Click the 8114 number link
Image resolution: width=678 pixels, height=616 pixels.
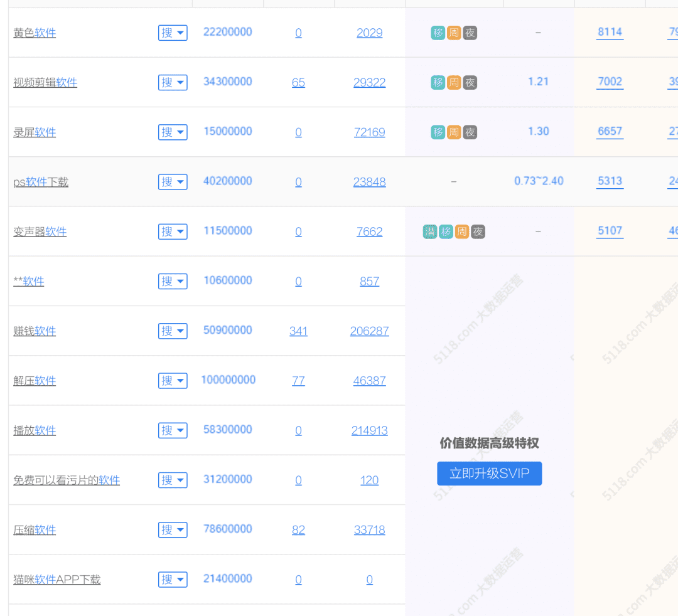pos(610,33)
